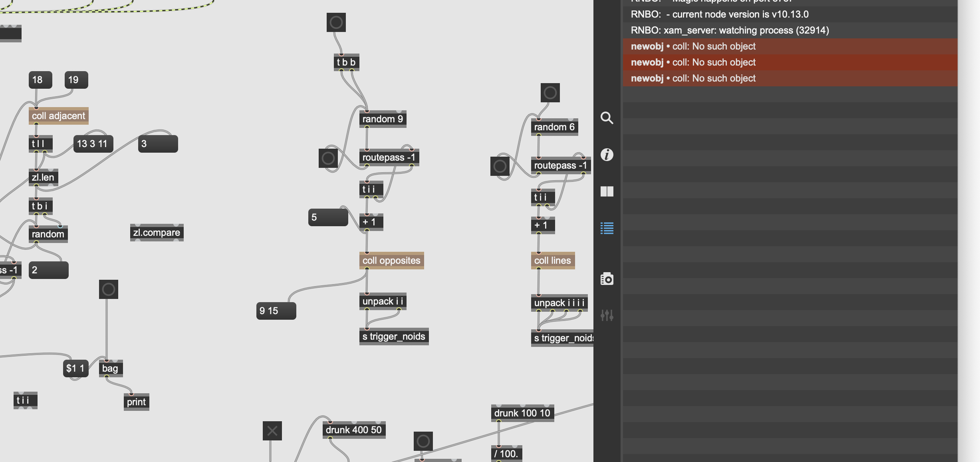
Task: Open the search icon in right sidebar
Action: (607, 118)
